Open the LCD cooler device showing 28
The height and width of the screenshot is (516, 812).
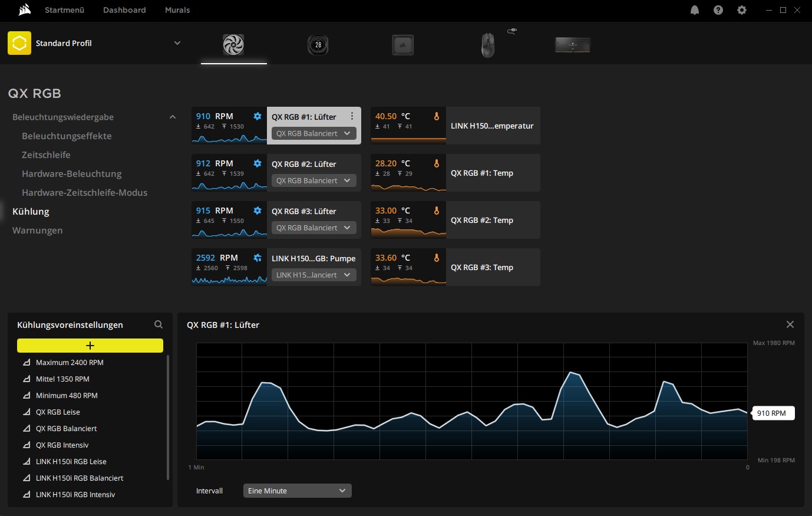318,45
